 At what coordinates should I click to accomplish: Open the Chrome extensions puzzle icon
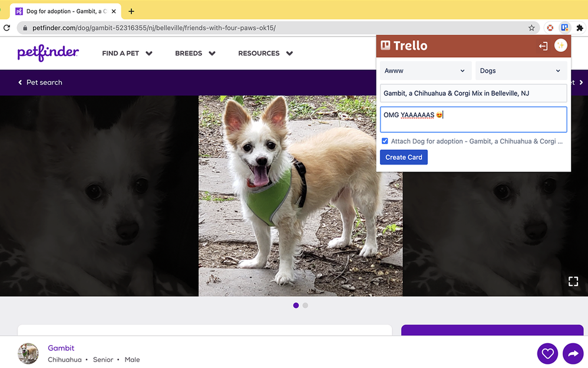coord(580,28)
